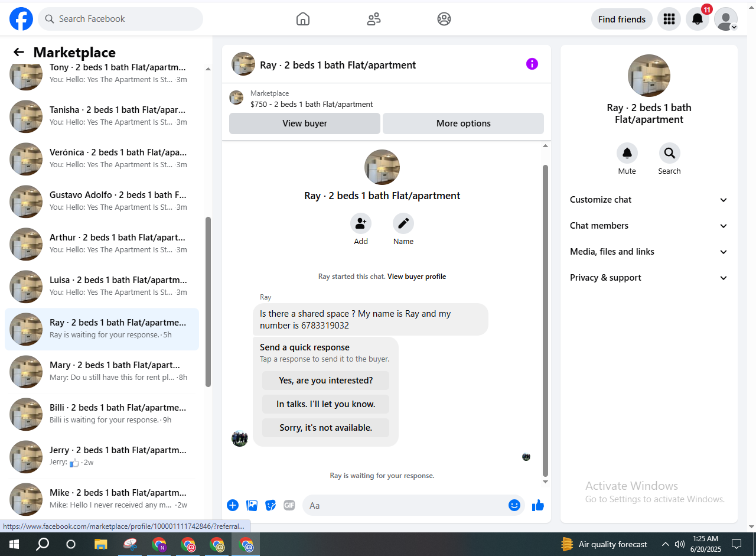Image resolution: width=756 pixels, height=556 pixels.
Task: Open Tanisha's apartment conversation
Action: pos(102,116)
